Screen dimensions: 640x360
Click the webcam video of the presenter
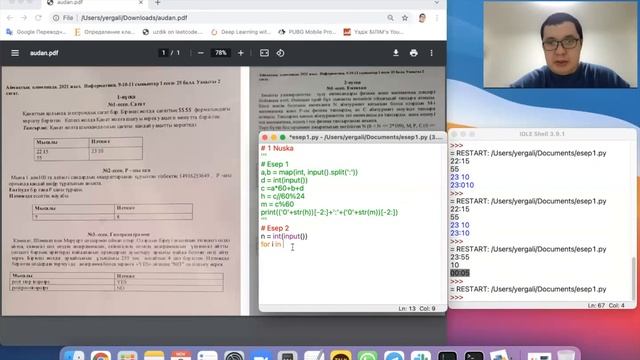(x=560, y=44)
